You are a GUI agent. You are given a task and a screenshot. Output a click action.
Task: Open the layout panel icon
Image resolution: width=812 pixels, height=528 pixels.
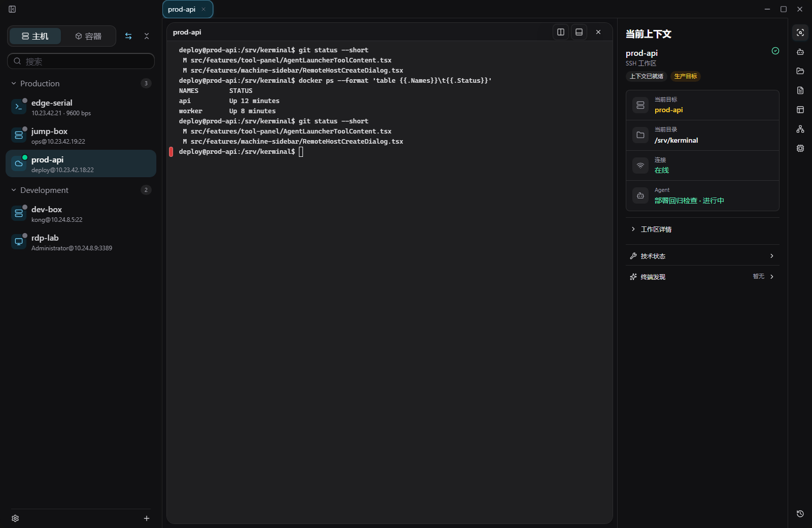(800, 110)
